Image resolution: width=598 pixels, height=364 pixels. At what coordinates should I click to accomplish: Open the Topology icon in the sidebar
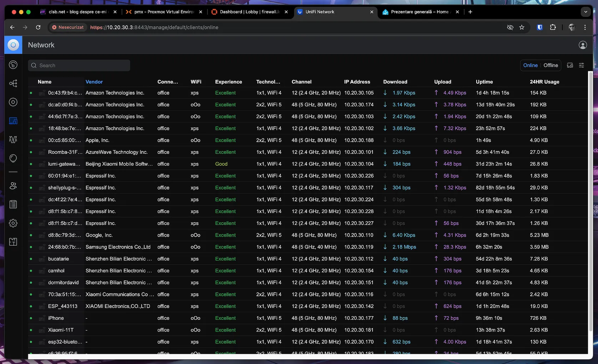13,84
